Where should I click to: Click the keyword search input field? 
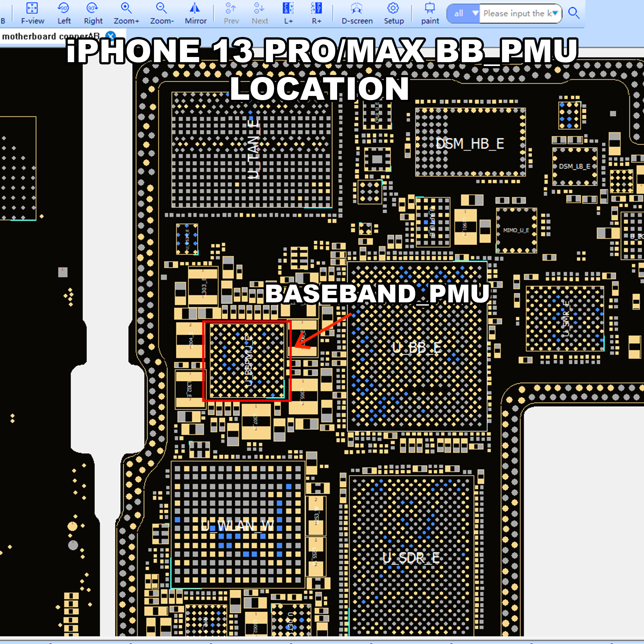(x=515, y=13)
